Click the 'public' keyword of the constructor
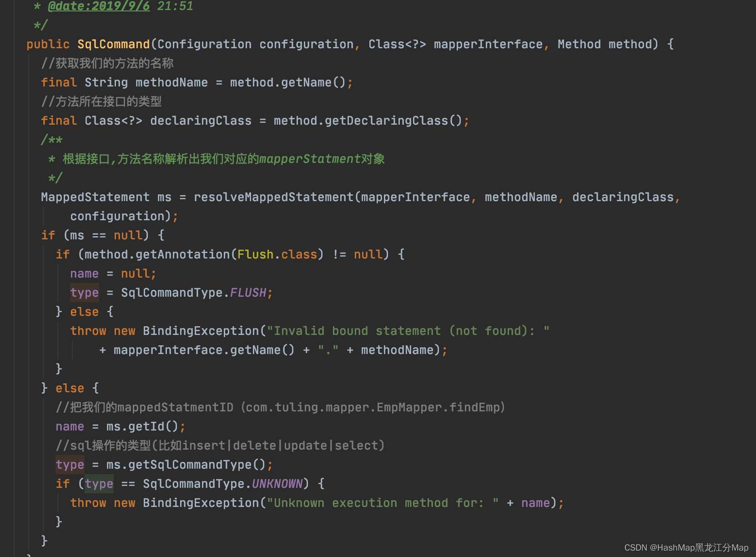The width and height of the screenshot is (756, 557). coord(48,44)
